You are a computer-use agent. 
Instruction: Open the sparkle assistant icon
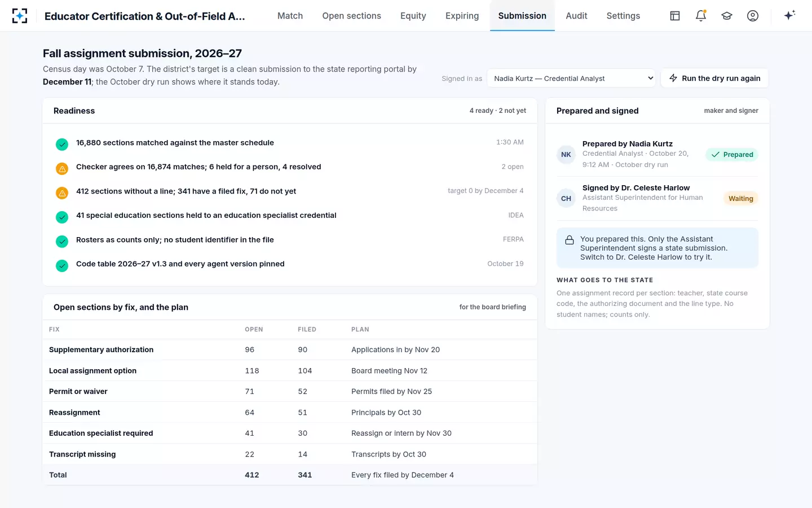tap(789, 15)
